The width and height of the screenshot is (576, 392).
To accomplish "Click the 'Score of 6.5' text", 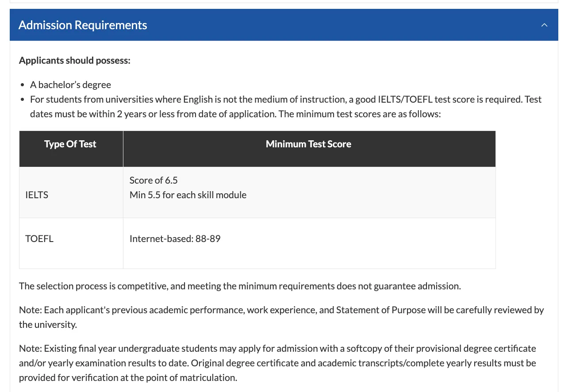I will 154,180.
